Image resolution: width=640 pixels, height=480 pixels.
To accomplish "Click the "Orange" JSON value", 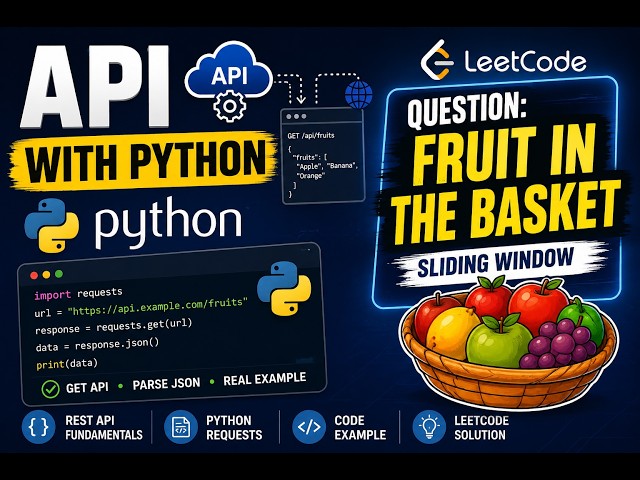I will pyautogui.click(x=311, y=176).
